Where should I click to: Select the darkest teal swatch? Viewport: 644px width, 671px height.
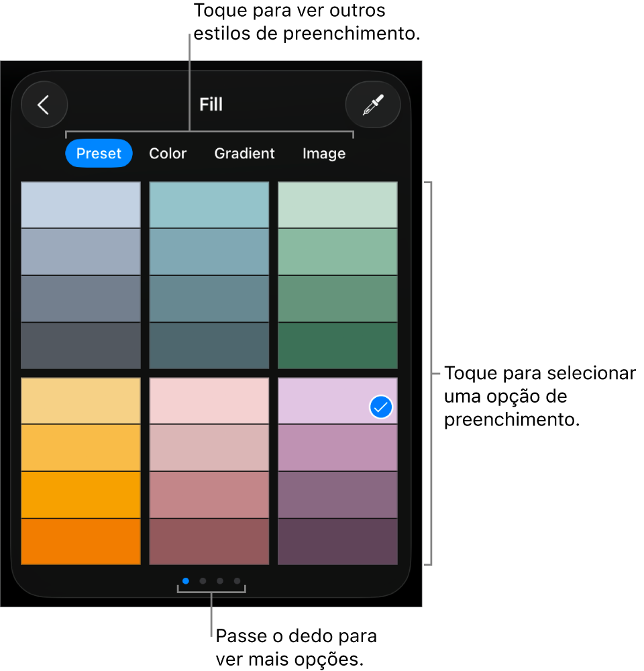coord(209,346)
